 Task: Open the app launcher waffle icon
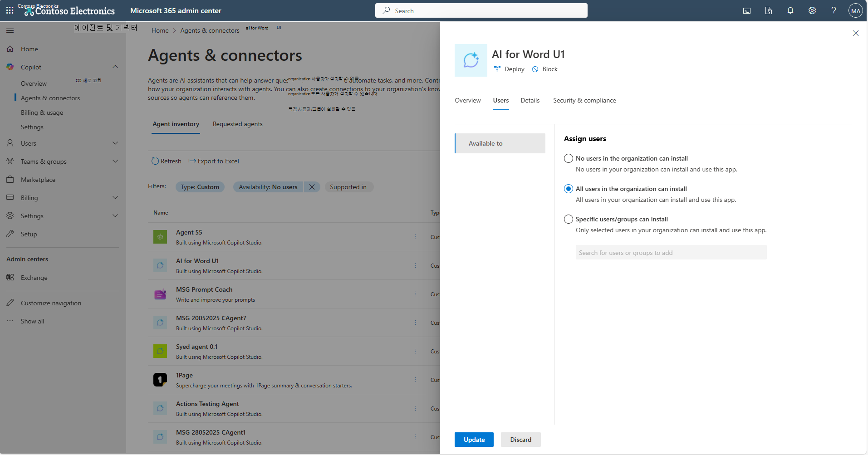point(10,10)
